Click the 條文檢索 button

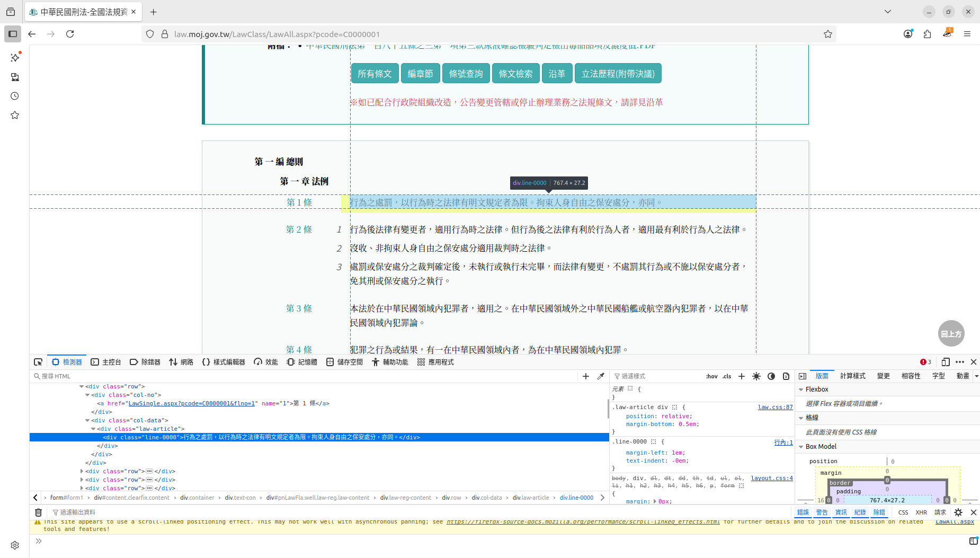(x=515, y=74)
